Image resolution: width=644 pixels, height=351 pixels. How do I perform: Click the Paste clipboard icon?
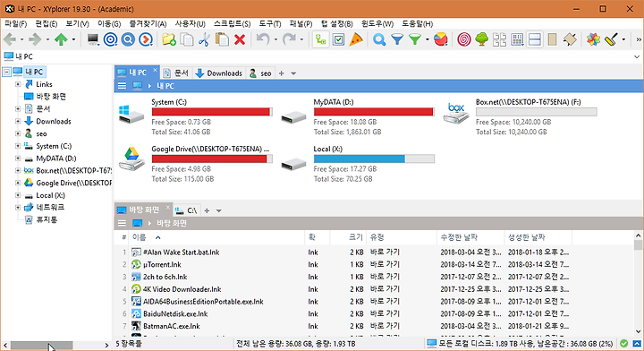(222, 39)
